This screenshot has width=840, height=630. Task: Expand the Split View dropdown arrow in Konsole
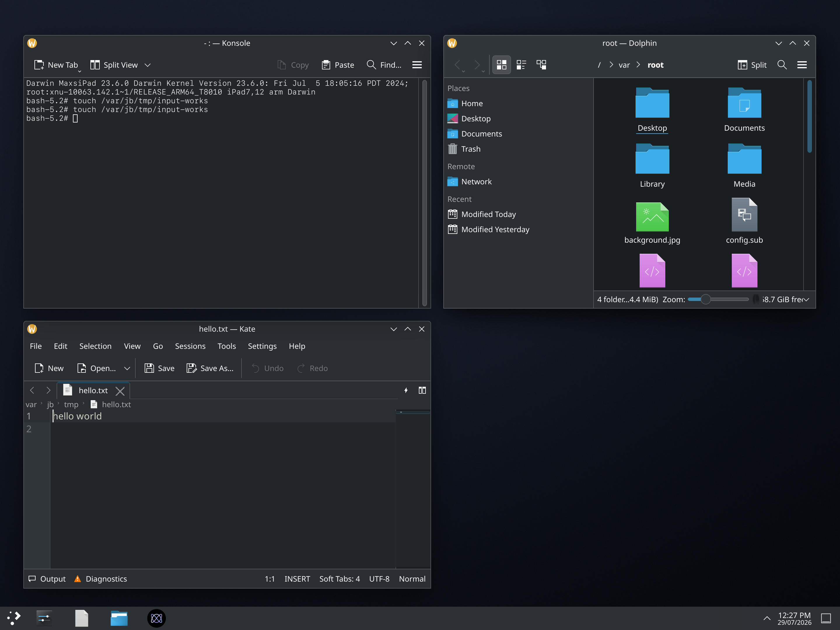[x=148, y=65]
